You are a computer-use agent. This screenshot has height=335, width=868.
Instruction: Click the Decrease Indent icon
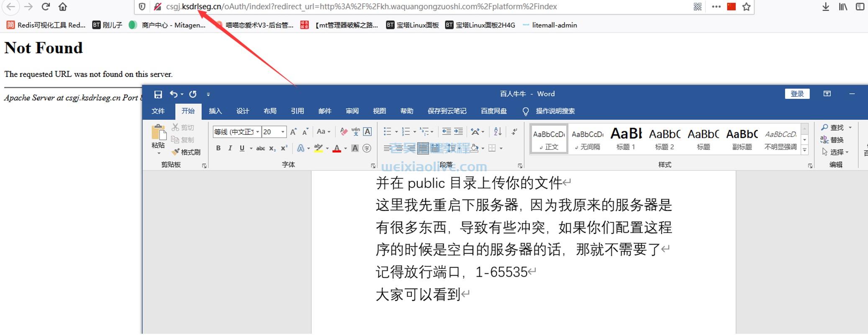[x=447, y=131]
